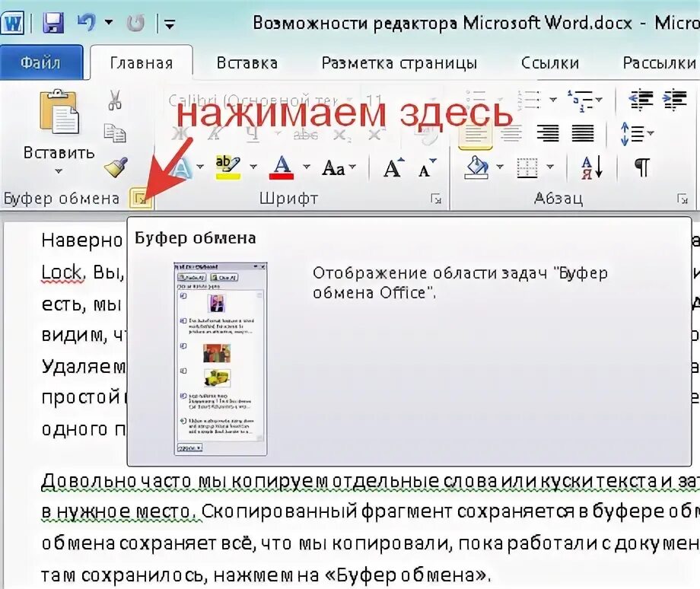Apply the red font color A button
Screen dimensions: 700x589
pos(282,167)
